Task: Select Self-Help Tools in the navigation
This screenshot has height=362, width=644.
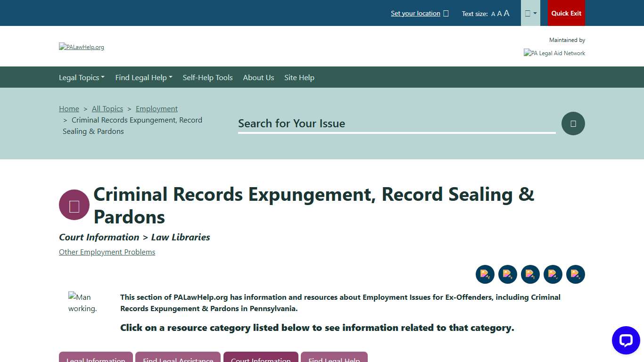Action: [207, 77]
